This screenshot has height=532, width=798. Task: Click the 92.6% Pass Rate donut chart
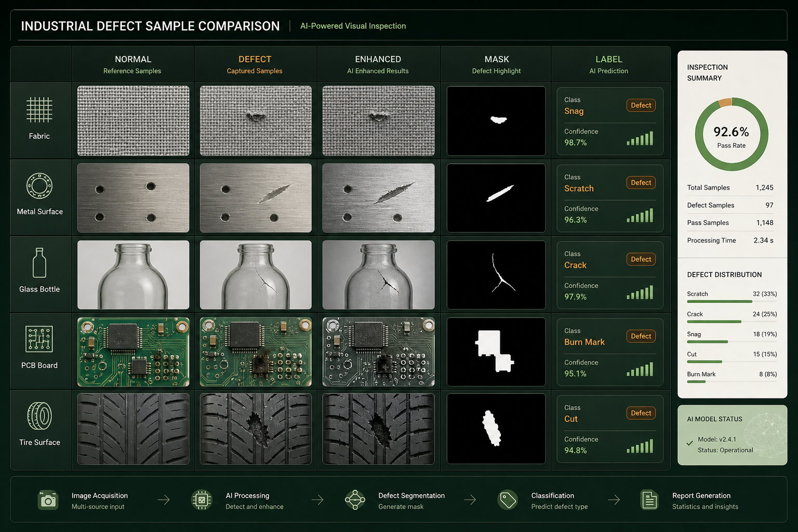(x=731, y=135)
